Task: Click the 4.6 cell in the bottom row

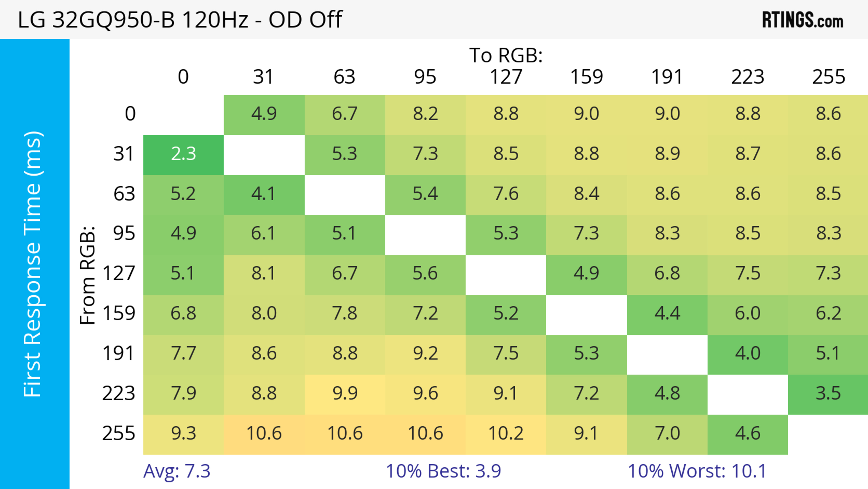Action: (x=747, y=434)
